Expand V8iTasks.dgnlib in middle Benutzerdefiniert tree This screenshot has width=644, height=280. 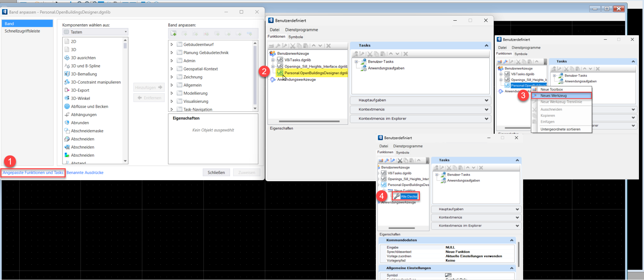coord(273,60)
